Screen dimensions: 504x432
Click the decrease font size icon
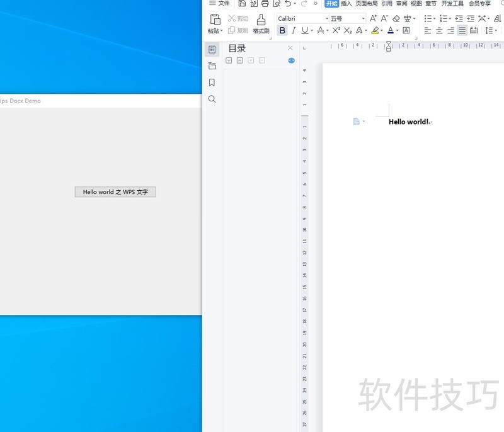click(384, 18)
